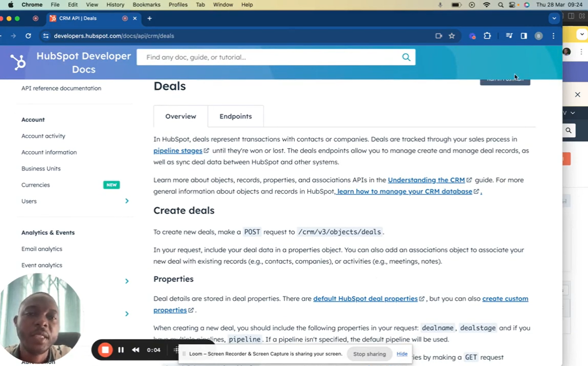The image size is (588, 366).
Task: Click the search magnifier icon in docs search
Action: [406, 57]
